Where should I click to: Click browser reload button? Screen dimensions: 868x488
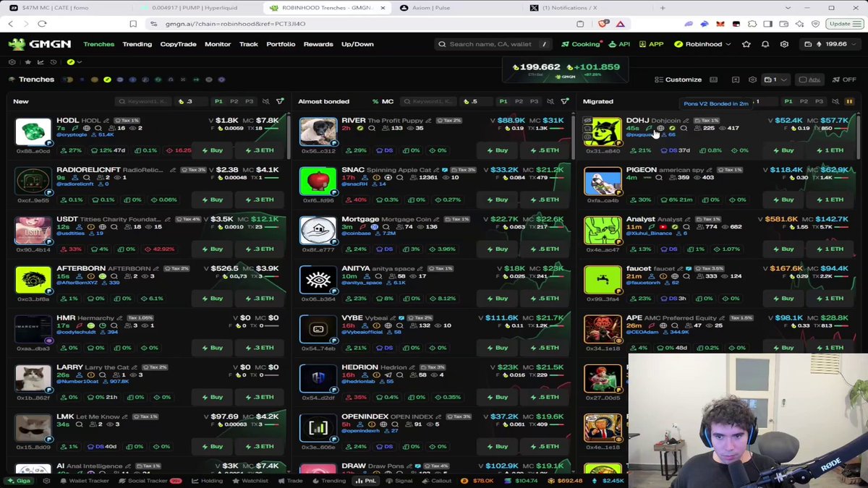pyautogui.click(x=42, y=24)
